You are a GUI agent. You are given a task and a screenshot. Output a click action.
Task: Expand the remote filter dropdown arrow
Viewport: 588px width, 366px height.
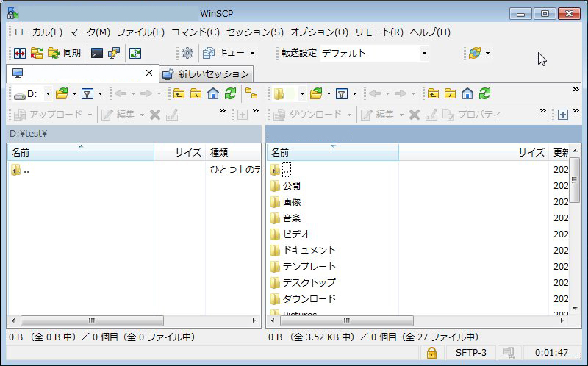354,94
